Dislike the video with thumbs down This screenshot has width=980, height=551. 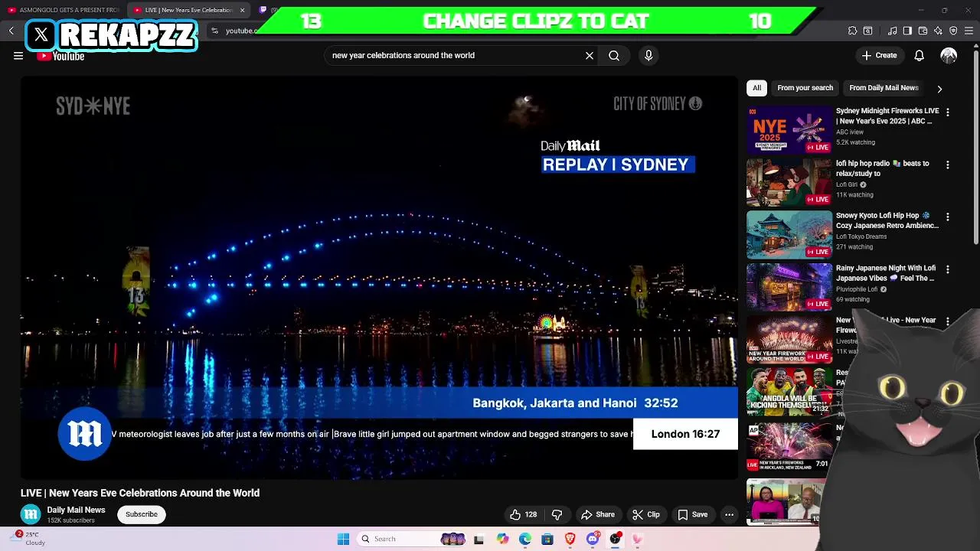click(557, 514)
